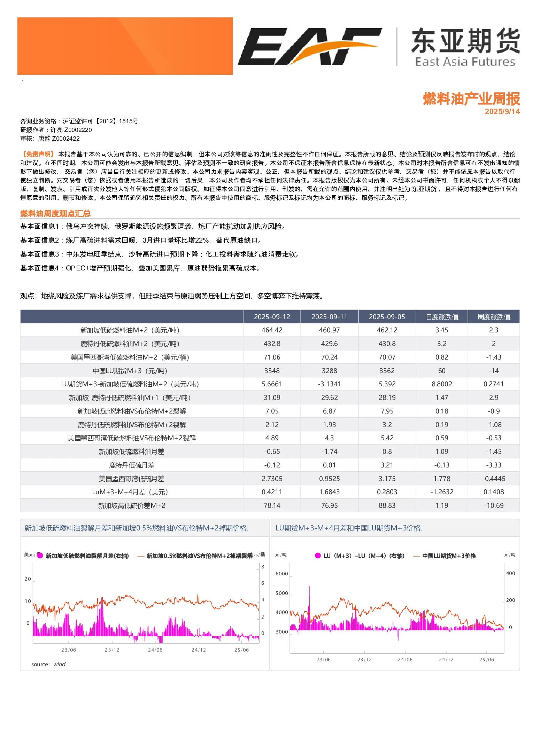The width and height of the screenshot is (540, 756).
Task: Click the author line 许亮 Z0002220
Action: coord(56,130)
